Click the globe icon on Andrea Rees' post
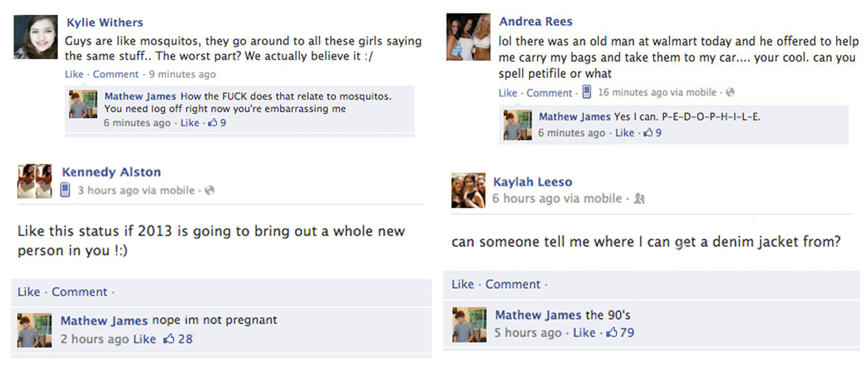Viewport: 868px width, 368px height. coord(730,93)
